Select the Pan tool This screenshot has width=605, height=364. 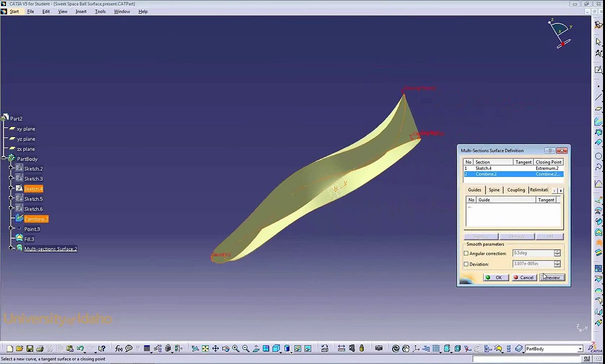[215, 348]
